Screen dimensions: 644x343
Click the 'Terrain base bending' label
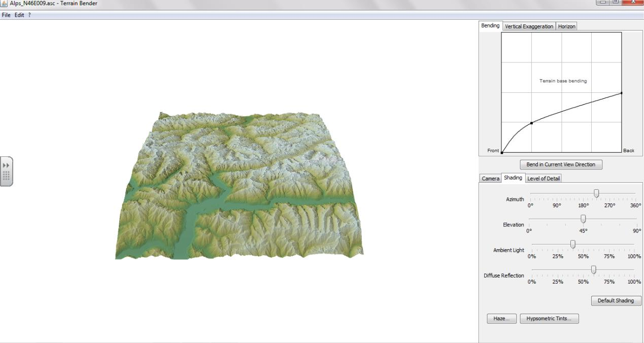tap(563, 81)
